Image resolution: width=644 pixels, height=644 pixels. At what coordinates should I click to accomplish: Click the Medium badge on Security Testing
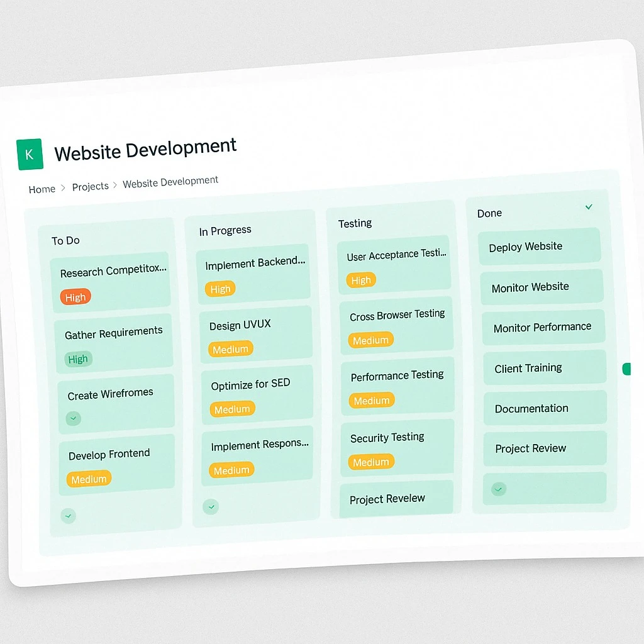coord(371,462)
